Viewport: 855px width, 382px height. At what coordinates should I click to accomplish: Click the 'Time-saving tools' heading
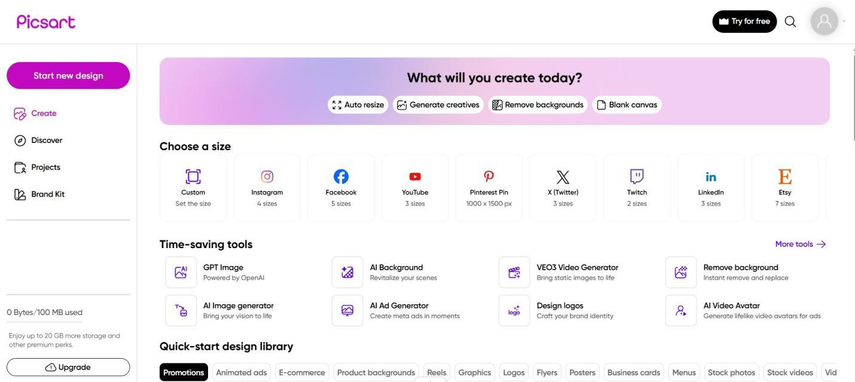206,245
